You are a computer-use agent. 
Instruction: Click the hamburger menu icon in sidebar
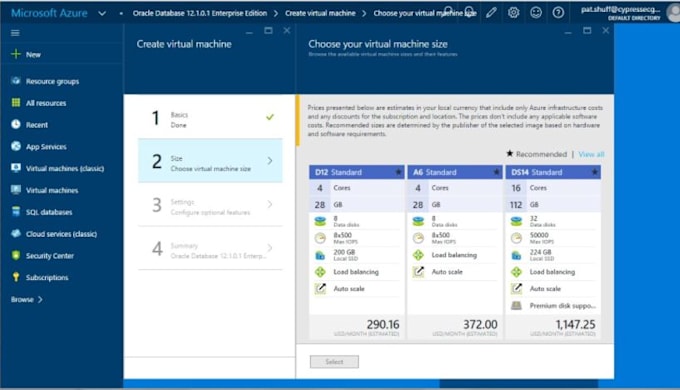tap(15, 33)
